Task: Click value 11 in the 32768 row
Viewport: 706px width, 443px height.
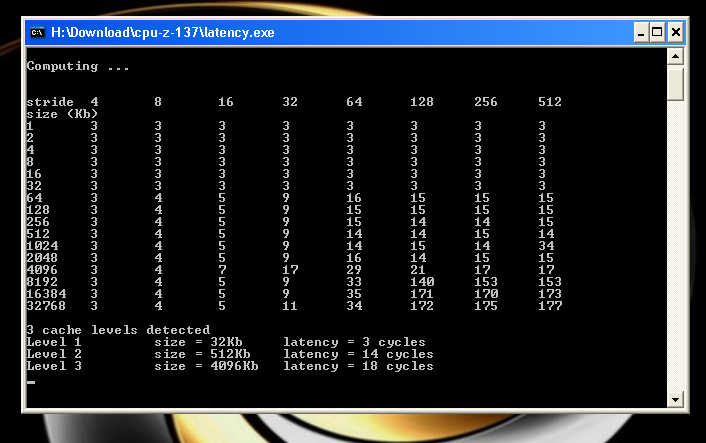Action: click(290, 306)
